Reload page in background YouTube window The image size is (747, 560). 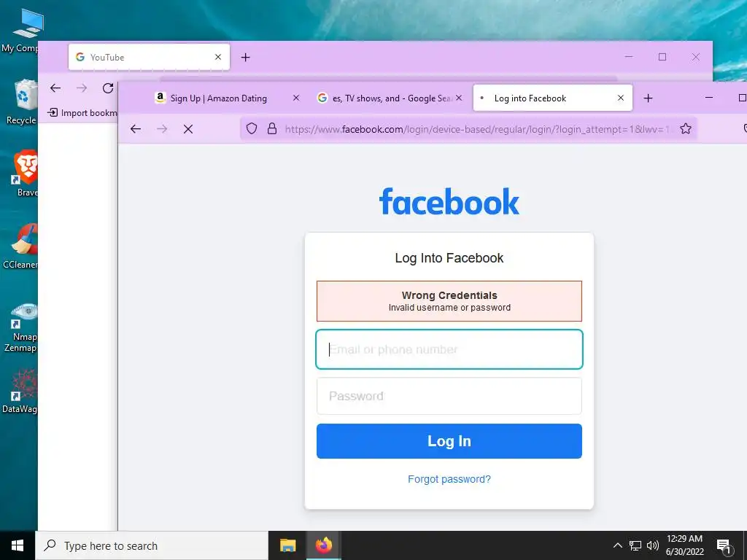click(x=108, y=88)
